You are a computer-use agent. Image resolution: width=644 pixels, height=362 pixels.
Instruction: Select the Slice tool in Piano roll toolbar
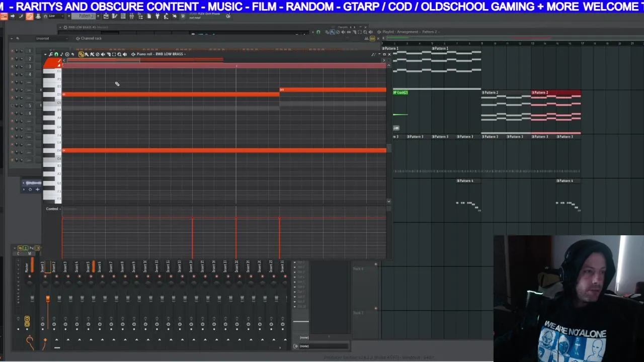[108, 54]
